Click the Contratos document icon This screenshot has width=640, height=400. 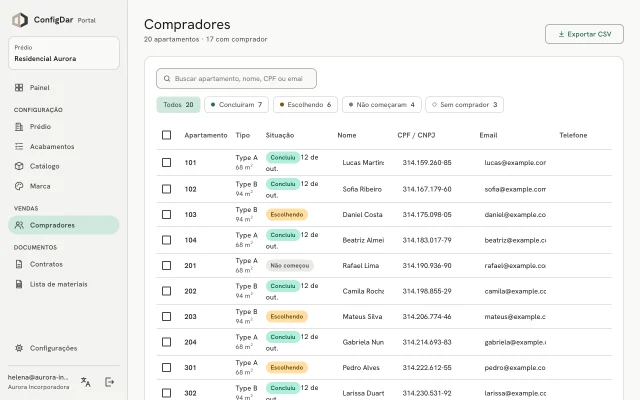(19, 264)
